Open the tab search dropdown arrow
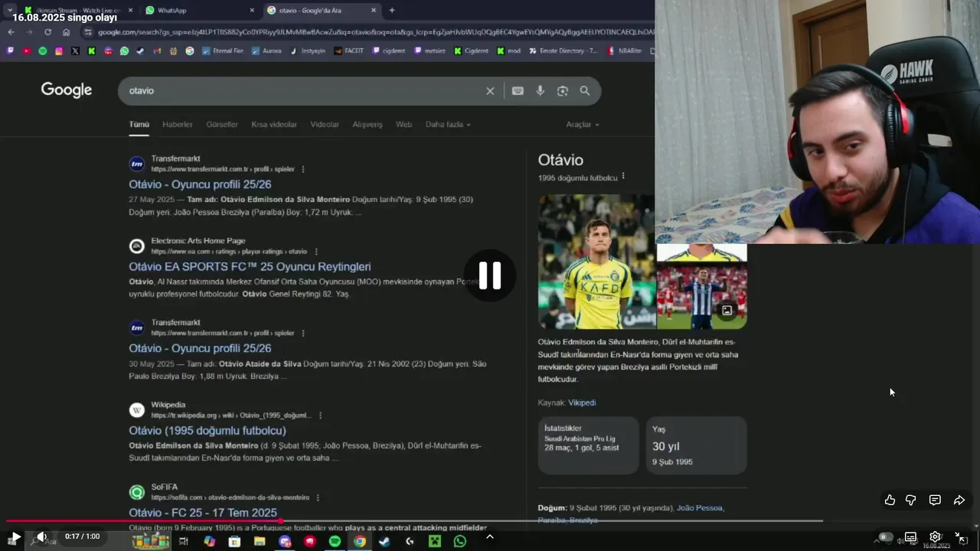 click(10, 11)
